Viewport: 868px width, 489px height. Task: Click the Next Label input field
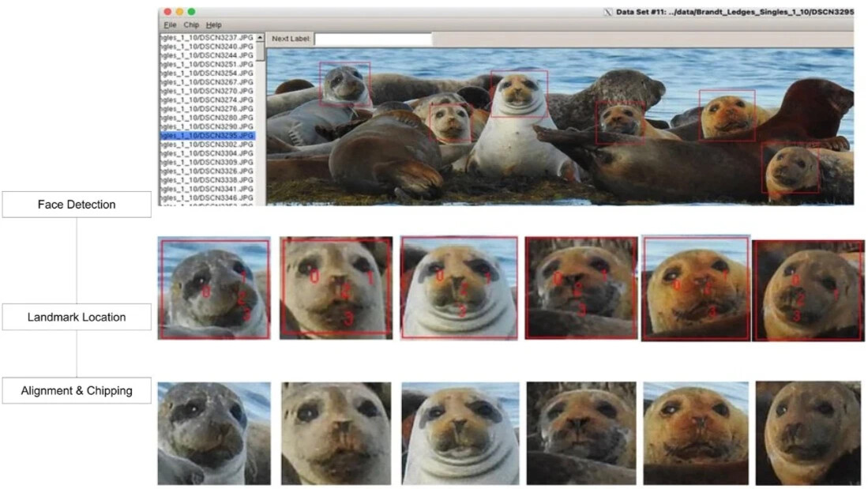(x=373, y=39)
